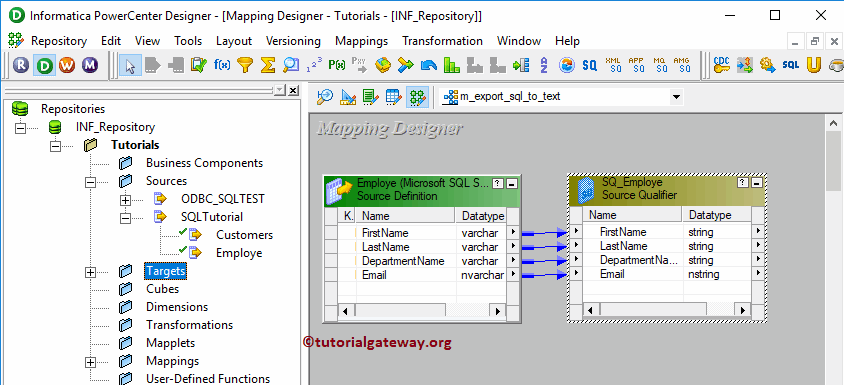Select the Mapplets folder
Viewport: 844px width, 385px height.
[171, 343]
